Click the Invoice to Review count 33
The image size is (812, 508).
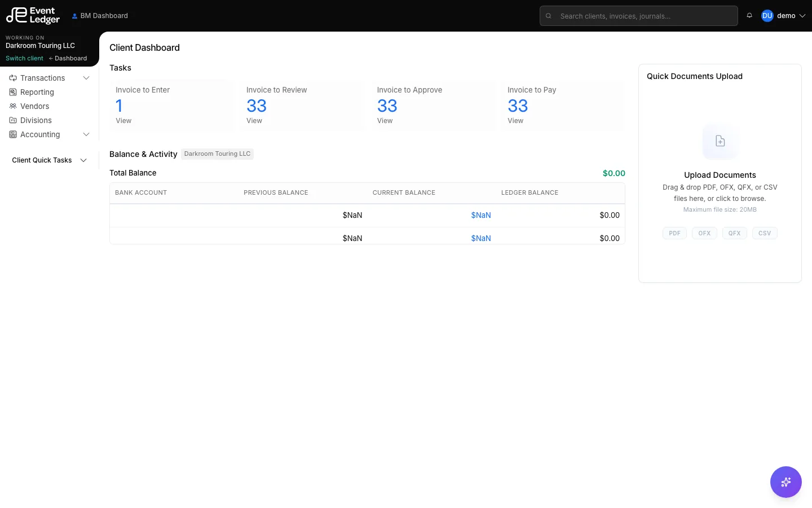(257, 106)
